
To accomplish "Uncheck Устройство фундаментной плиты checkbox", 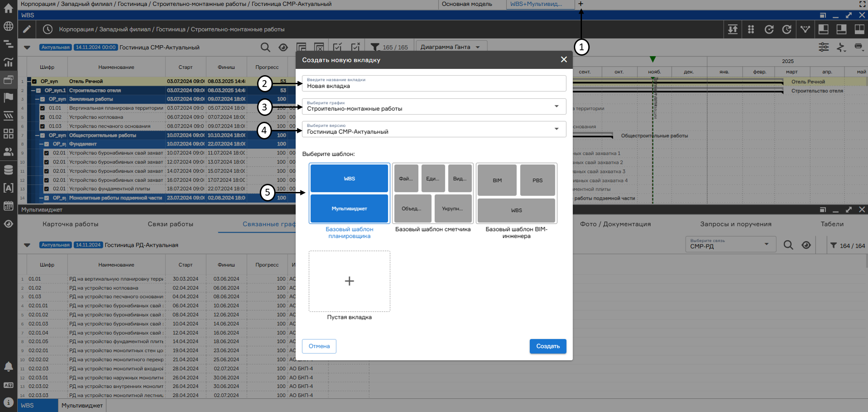I will click(47, 189).
